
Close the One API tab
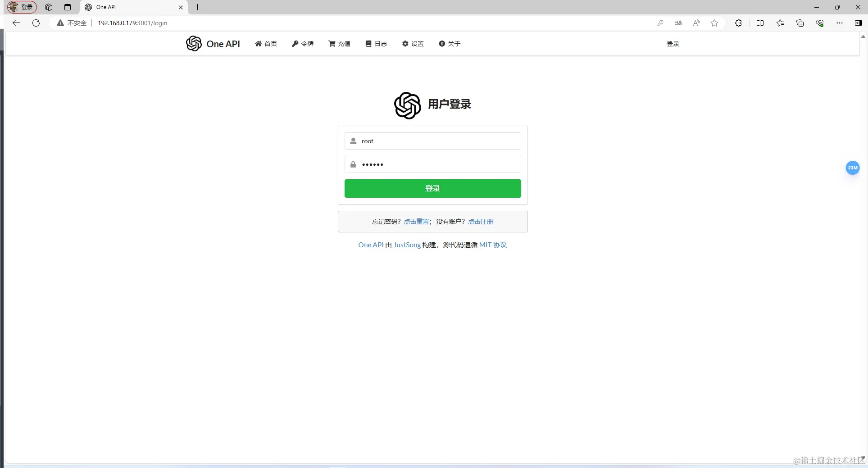[x=181, y=7]
